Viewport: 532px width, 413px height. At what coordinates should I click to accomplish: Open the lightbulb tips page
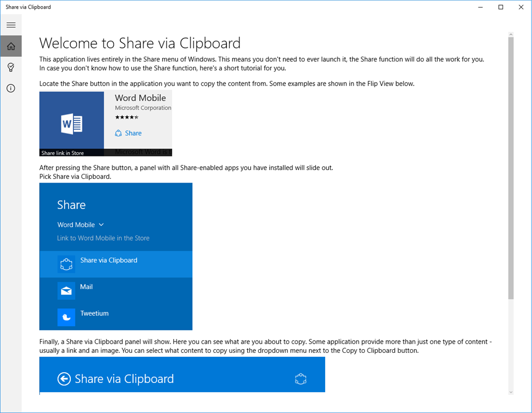pyautogui.click(x=11, y=67)
